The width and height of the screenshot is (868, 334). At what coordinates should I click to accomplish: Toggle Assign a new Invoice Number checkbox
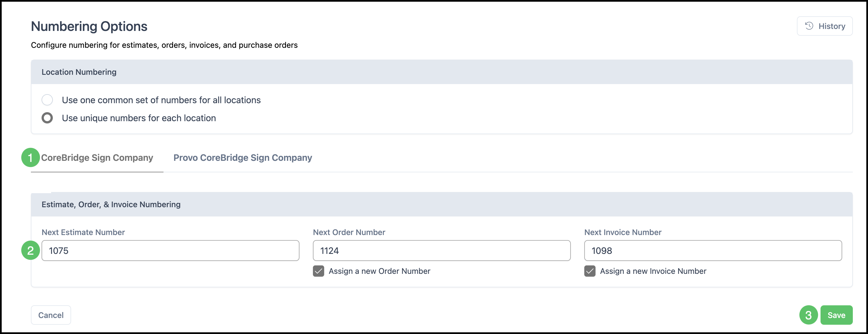point(590,271)
